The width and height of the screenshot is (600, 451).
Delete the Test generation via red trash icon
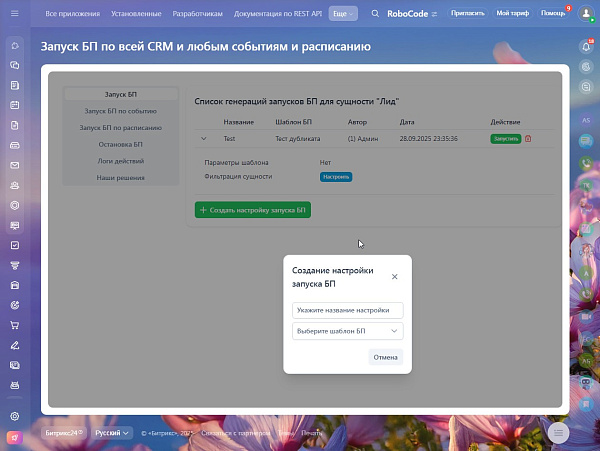(528, 138)
